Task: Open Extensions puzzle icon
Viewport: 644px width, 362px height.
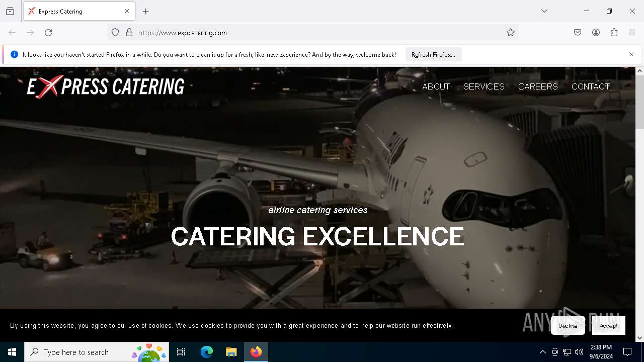Action: pyautogui.click(x=614, y=33)
